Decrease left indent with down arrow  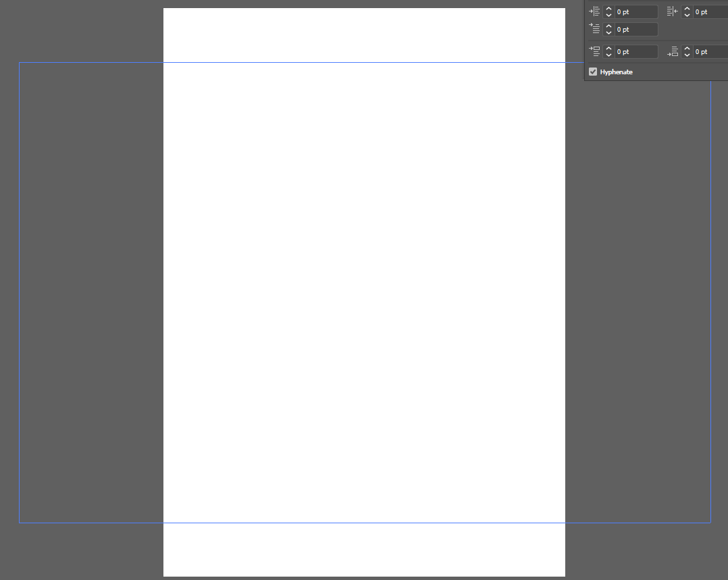pos(608,15)
